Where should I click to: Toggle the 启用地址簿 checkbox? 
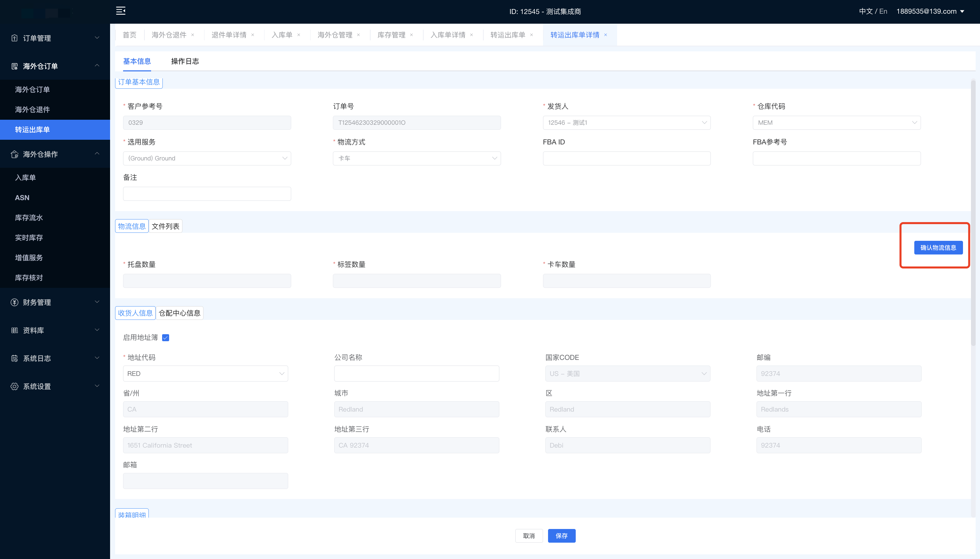165,338
